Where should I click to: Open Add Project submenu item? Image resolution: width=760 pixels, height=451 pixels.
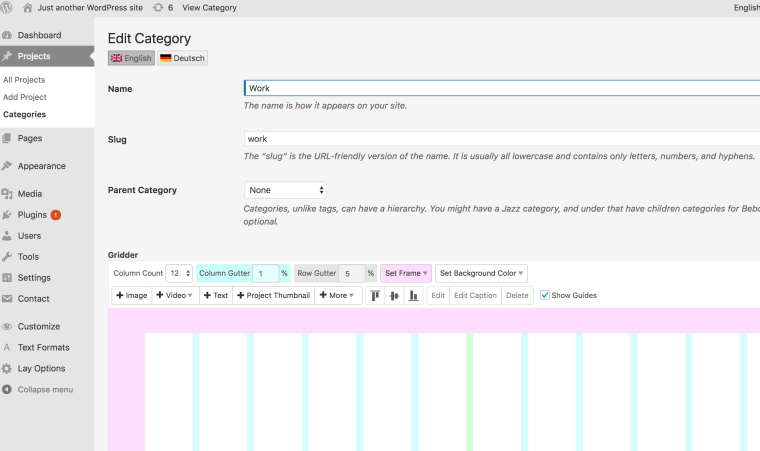point(25,97)
